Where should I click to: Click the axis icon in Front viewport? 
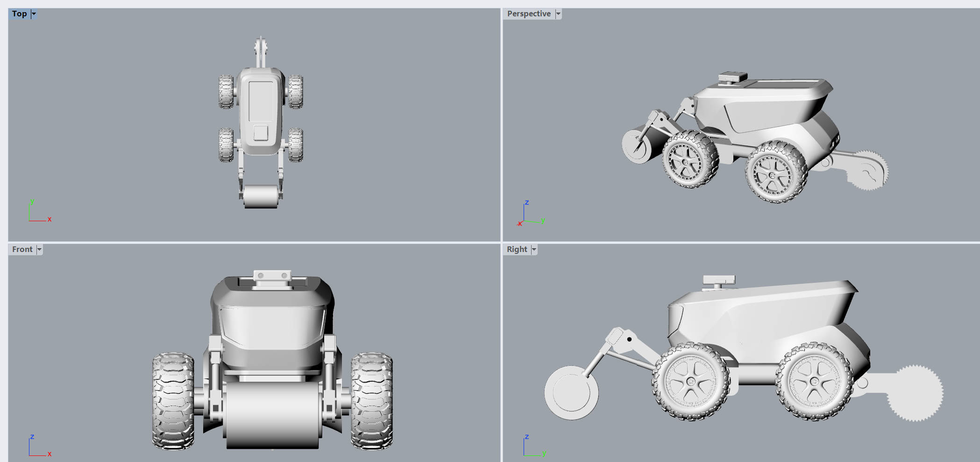coord(39,445)
